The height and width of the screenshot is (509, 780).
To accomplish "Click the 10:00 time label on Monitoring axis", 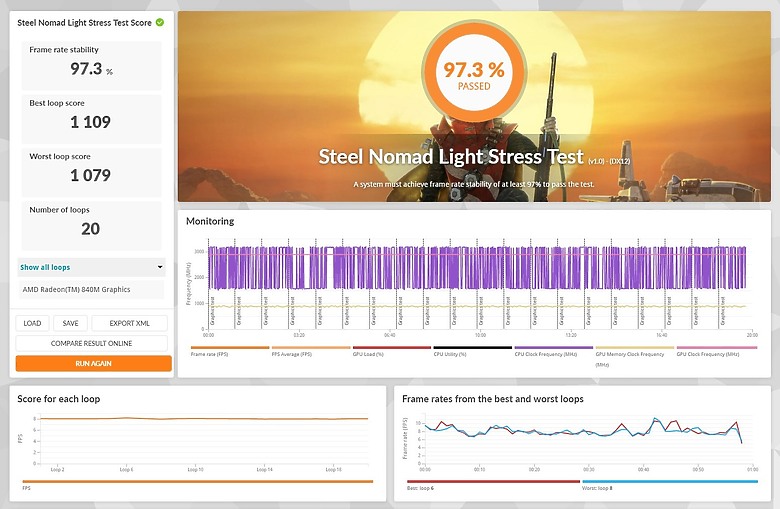I will [x=480, y=335].
